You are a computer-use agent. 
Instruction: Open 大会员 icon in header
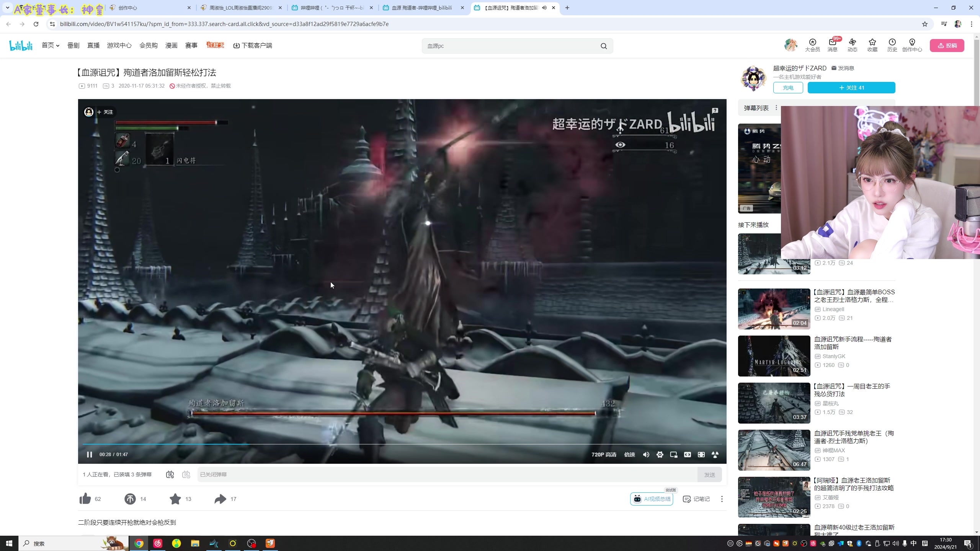click(812, 45)
